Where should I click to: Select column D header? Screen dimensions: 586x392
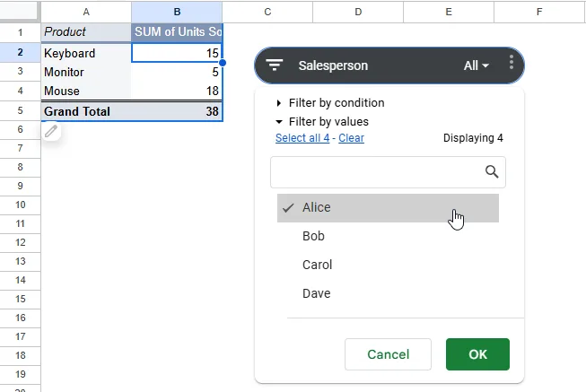358,12
